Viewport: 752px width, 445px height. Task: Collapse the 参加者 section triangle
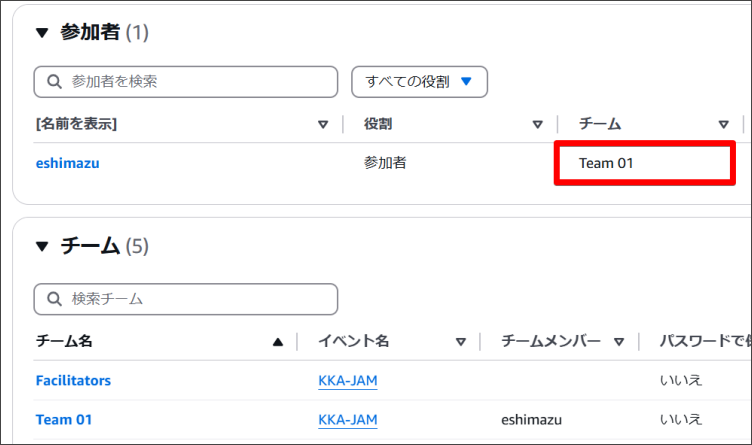pos(42,33)
